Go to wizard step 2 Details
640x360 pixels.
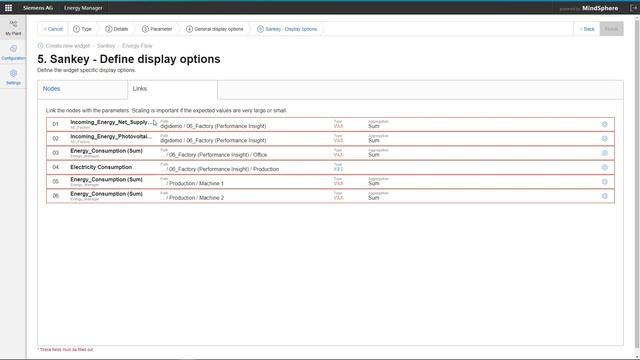click(x=117, y=29)
